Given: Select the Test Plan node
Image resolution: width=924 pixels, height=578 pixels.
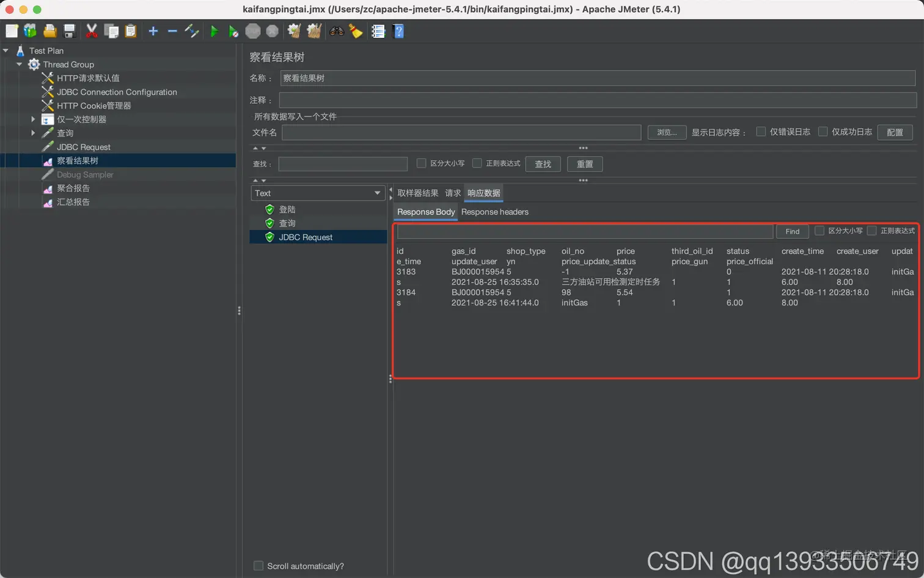Looking at the screenshot, I should point(46,51).
